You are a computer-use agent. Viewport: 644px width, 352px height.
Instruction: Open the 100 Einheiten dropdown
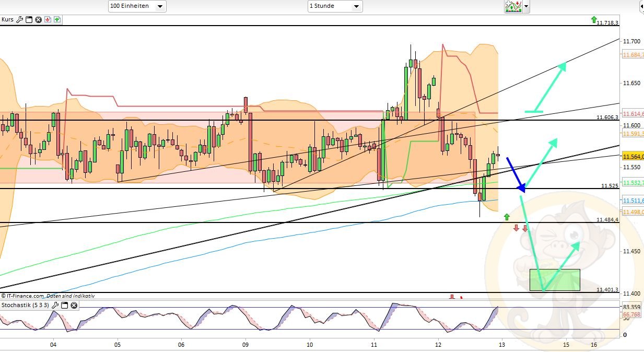pyautogui.click(x=137, y=6)
